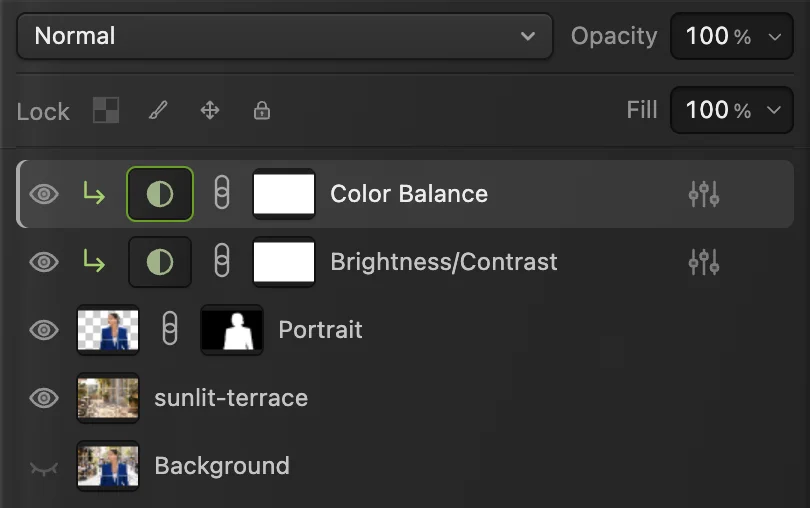Open Brightness/Contrast adjustment sliders icon
Image resolution: width=810 pixels, height=508 pixels.
[x=704, y=262]
